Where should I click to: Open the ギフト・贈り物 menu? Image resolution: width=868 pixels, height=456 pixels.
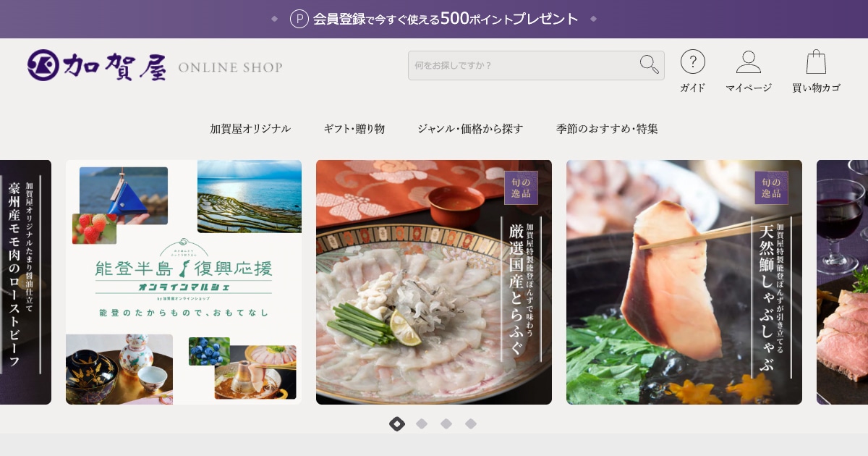354,129
